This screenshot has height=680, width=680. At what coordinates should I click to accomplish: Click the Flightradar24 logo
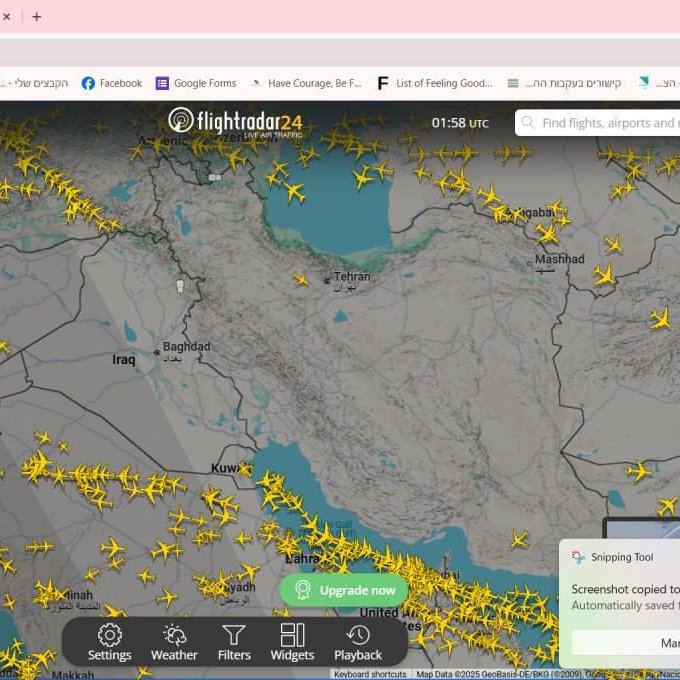pos(236,122)
